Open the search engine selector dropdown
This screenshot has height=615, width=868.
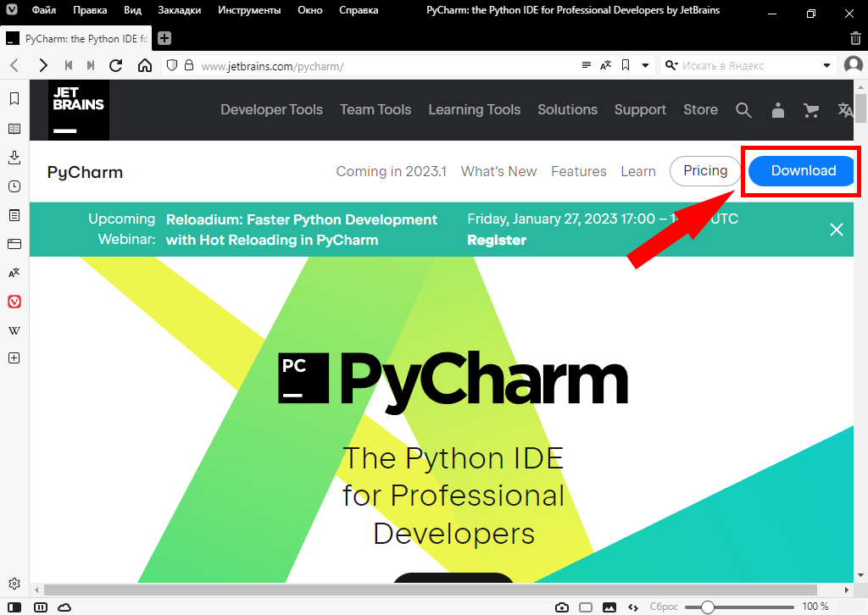coord(671,65)
